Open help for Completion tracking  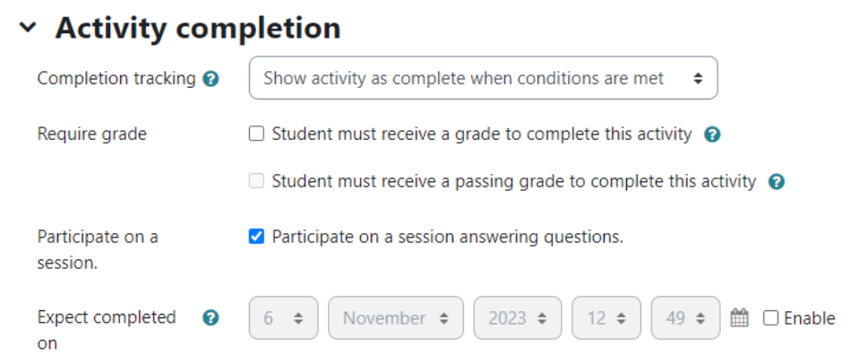(211, 79)
